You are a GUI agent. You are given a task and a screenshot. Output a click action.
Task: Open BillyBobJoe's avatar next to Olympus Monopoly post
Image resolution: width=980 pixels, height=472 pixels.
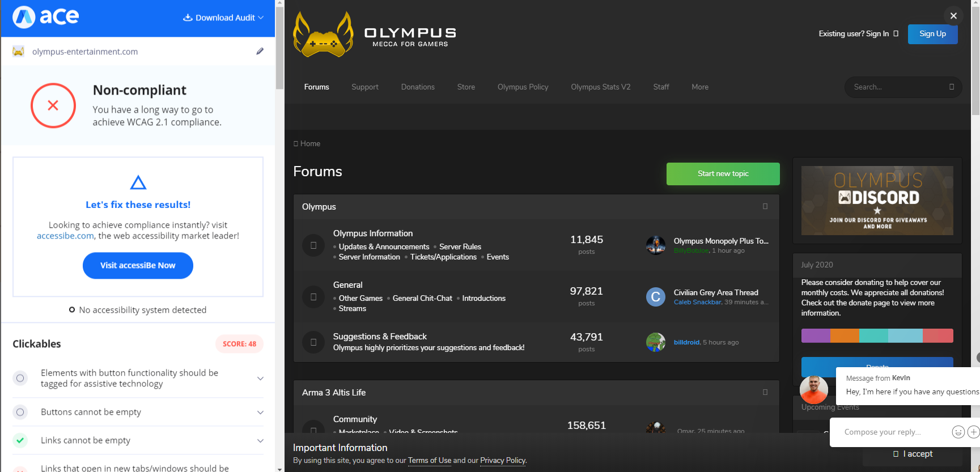click(x=656, y=245)
